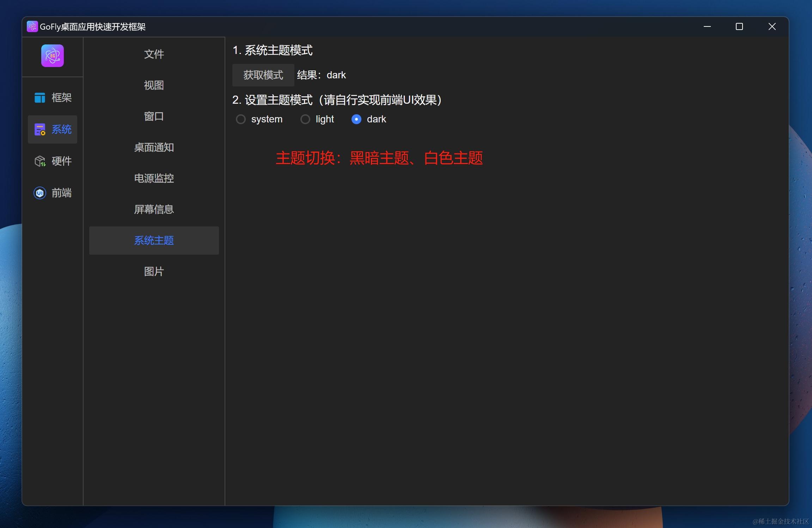Click the purple settings icon beside 系统
Image resolution: width=812 pixels, height=528 pixels.
(40, 129)
